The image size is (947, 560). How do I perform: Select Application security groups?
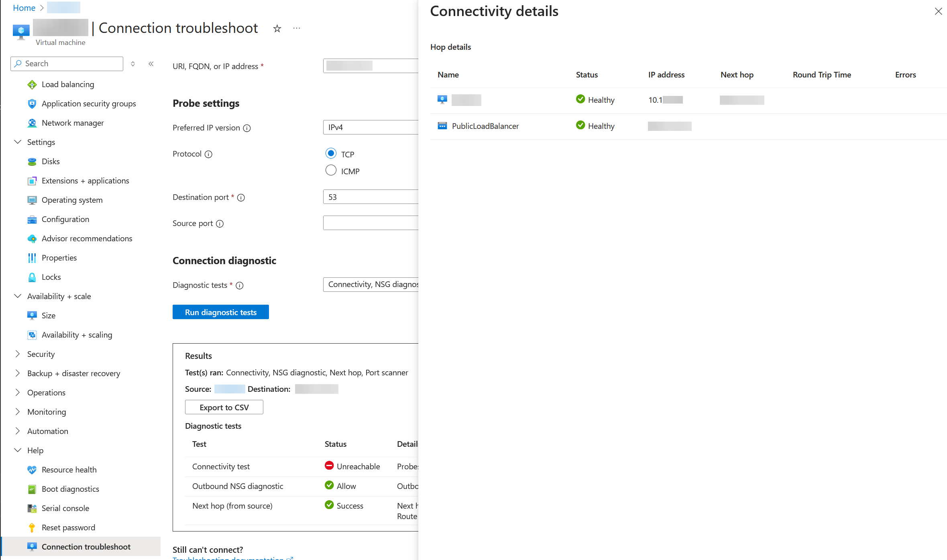tap(89, 104)
